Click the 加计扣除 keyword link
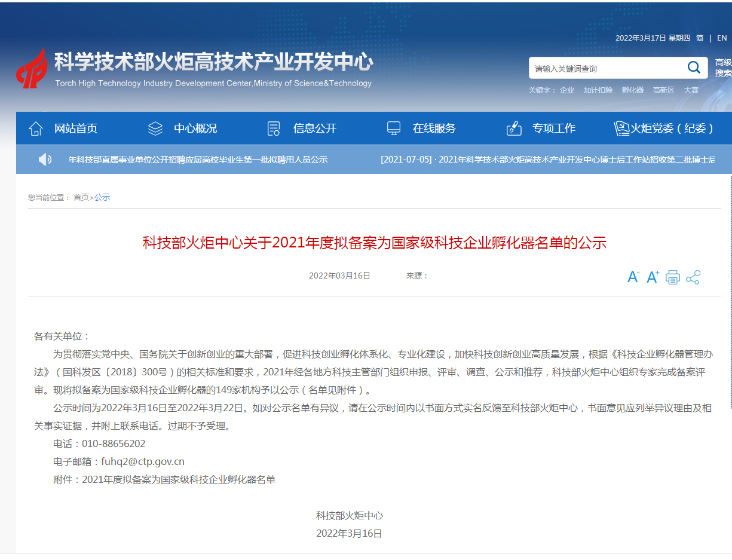 [x=598, y=90]
